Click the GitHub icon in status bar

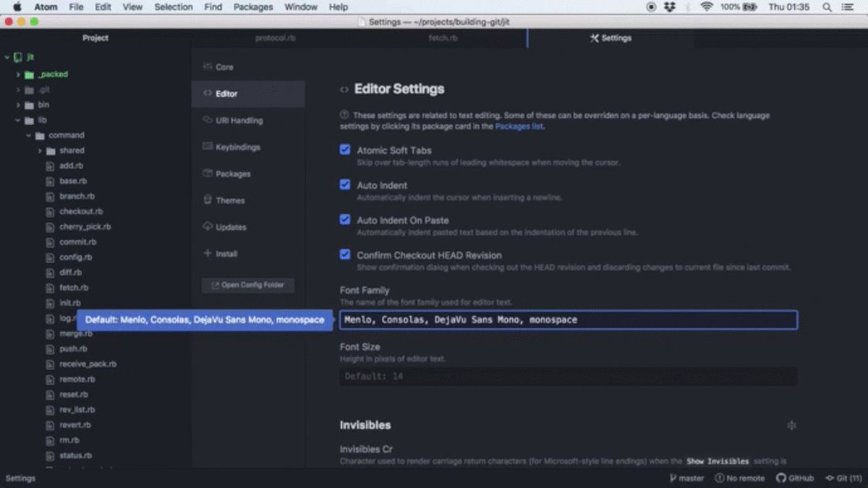(x=780, y=478)
